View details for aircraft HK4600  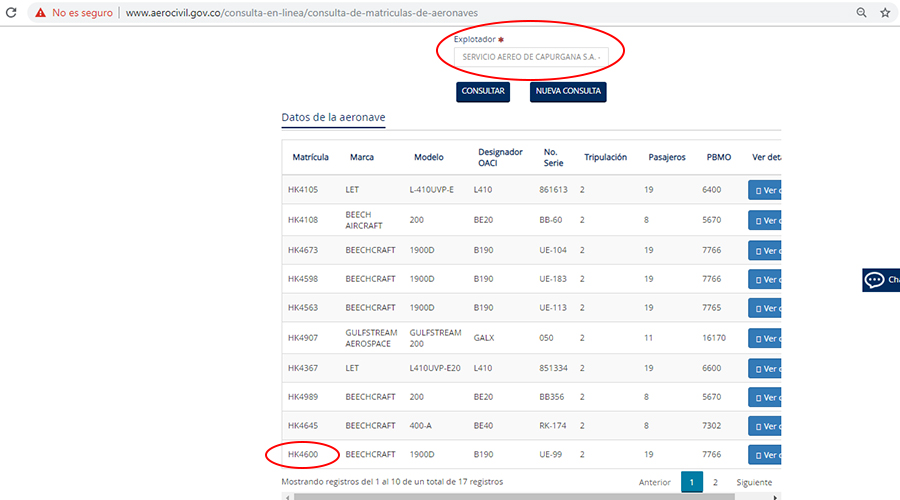click(765, 455)
